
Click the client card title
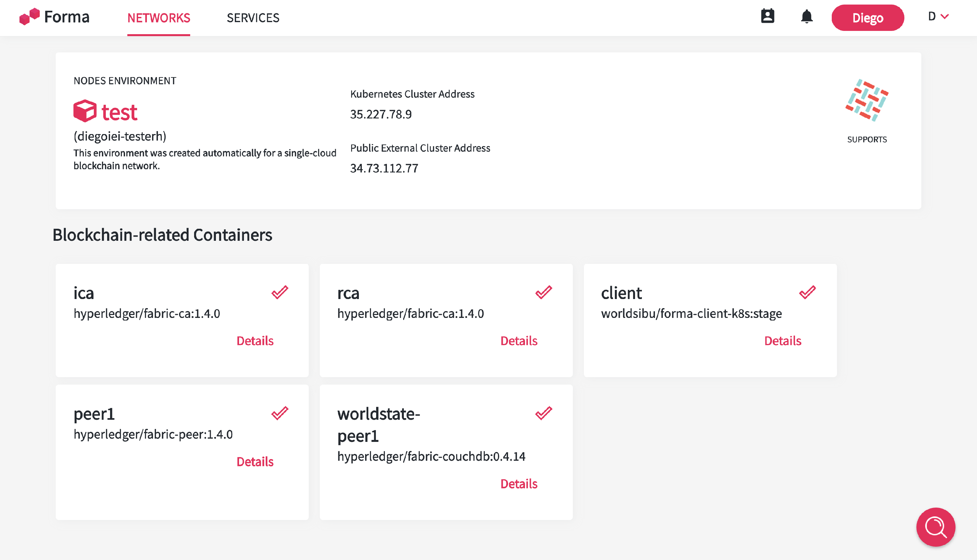point(621,293)
